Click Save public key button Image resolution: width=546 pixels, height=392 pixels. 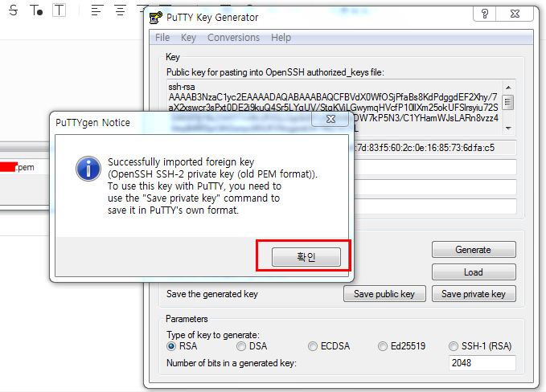[384, 294]
